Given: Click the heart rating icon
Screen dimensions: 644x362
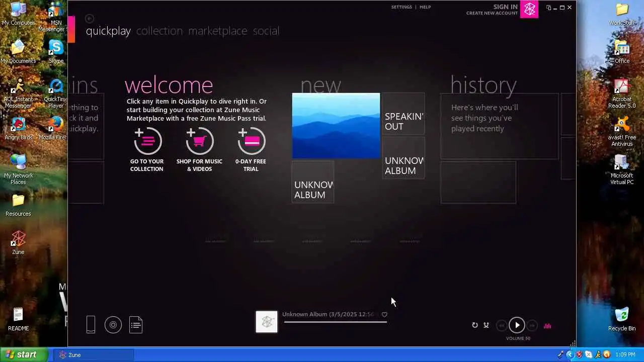Looking at the screenshot, I should (384, 315).
